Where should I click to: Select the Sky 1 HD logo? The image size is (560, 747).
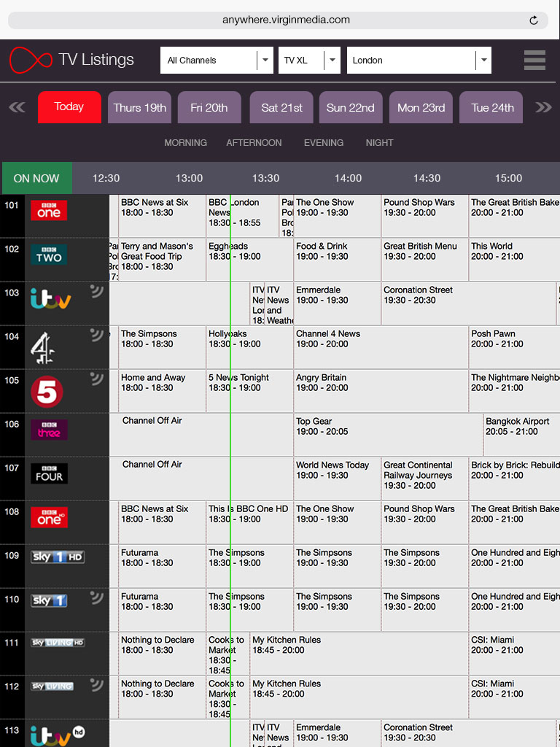click(x=58, y=557)
